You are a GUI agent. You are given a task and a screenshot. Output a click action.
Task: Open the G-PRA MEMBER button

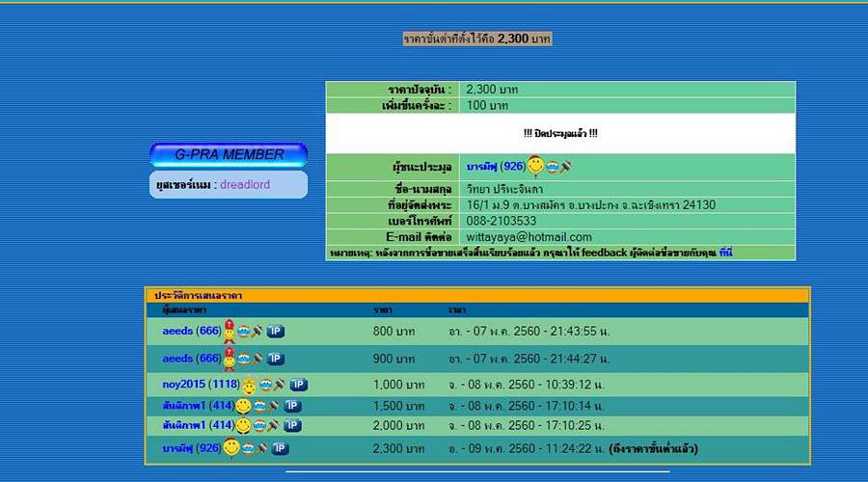tap(229, 154)
